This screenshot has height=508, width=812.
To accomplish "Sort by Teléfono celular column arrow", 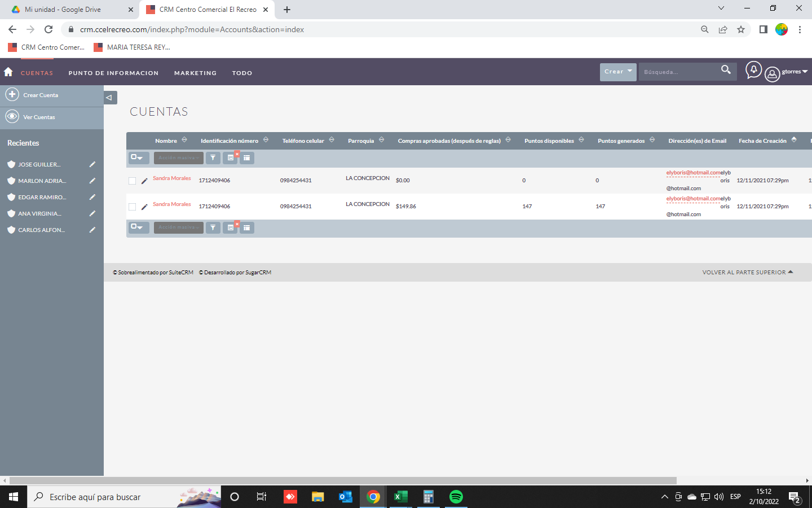I will coord(332,140).
